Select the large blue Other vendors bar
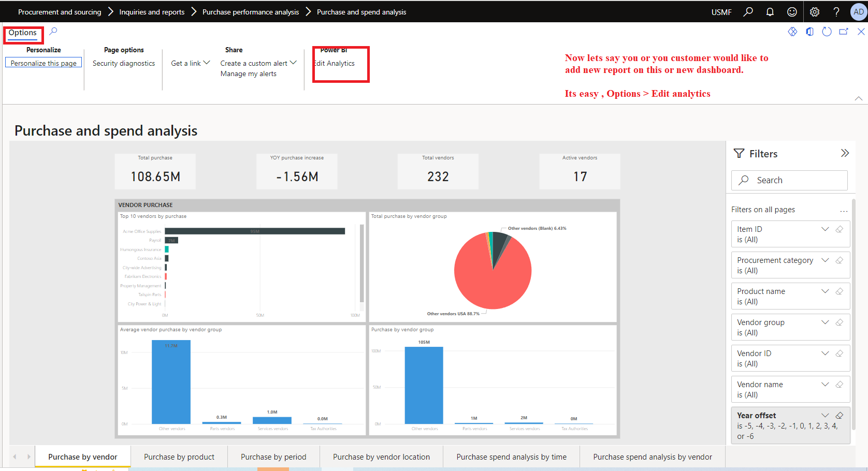This screenshot has width=868, height=471. [424, 386]
